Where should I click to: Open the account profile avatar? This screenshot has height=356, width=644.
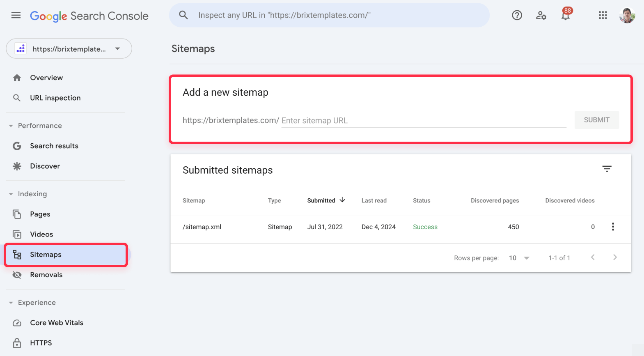tap(627, 16)
